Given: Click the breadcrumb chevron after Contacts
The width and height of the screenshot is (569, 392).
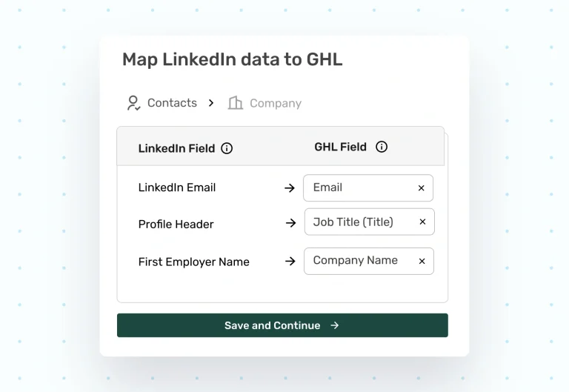Looking at the screenshot, I should [211, 103].
